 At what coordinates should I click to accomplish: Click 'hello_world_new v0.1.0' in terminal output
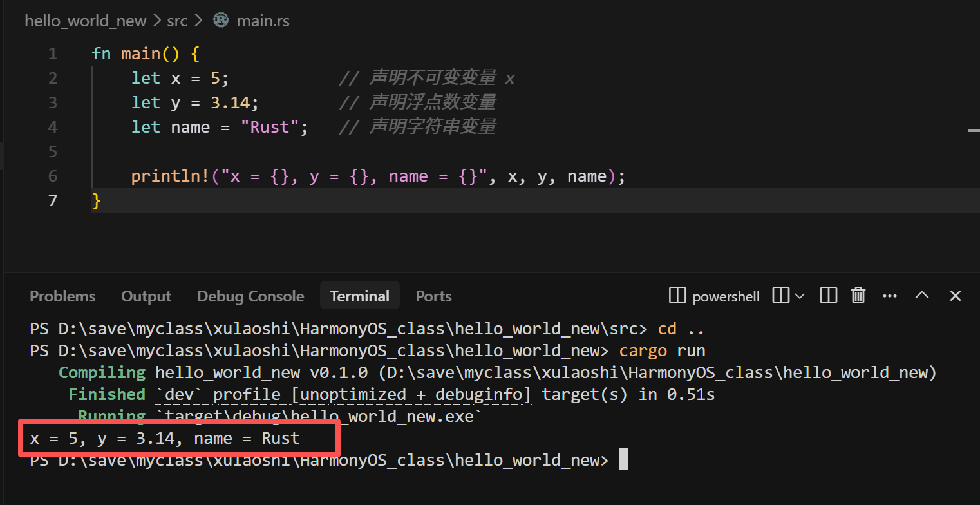click(261, 373)
